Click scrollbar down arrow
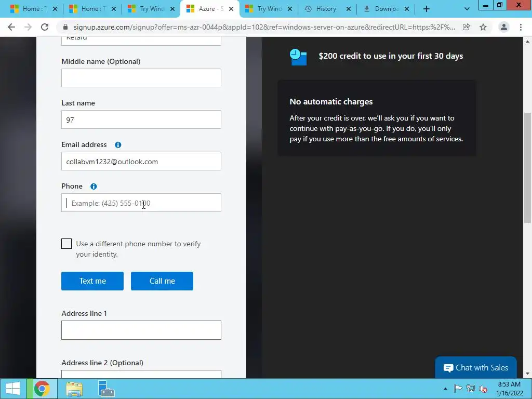 [x=527, y=374]
